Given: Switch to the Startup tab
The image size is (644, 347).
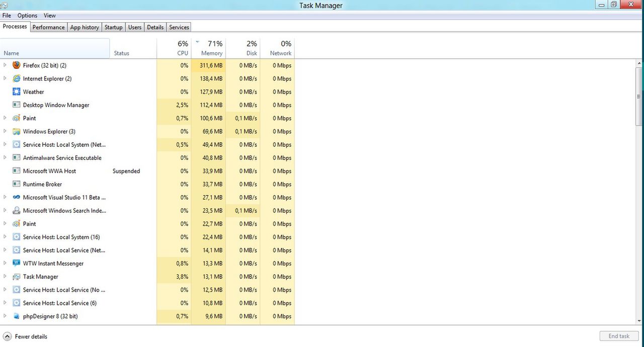Looking at the screenshot, I should coord(113,27).
